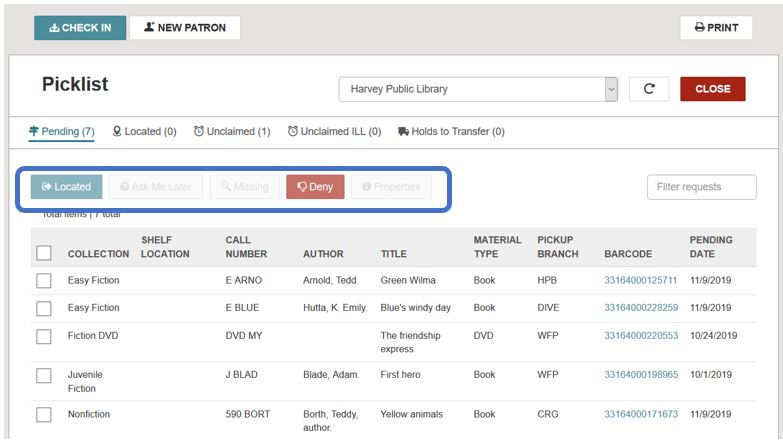Click the title Yellow animals
The image size is (783, 445).
click(x=411, y=414)
